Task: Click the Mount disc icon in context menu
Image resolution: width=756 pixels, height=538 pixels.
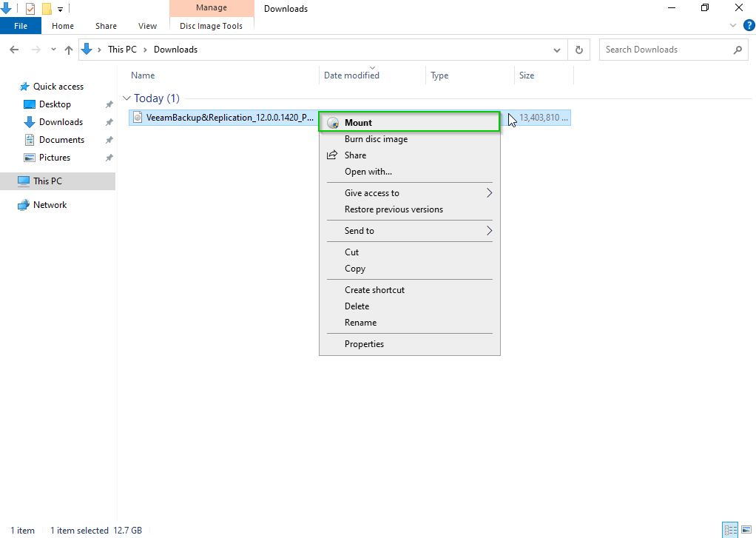Action: 333,123
